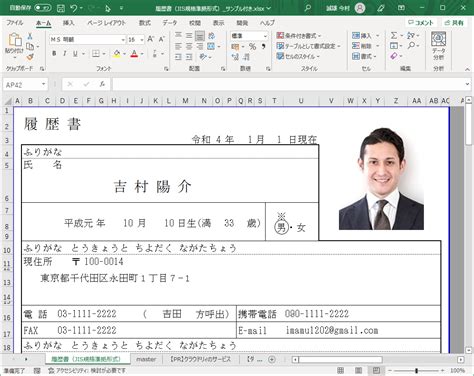This screenshot has width=474, height=376.
Task: Switch to the Page Layout tab
Action: (x=106, y=23)
